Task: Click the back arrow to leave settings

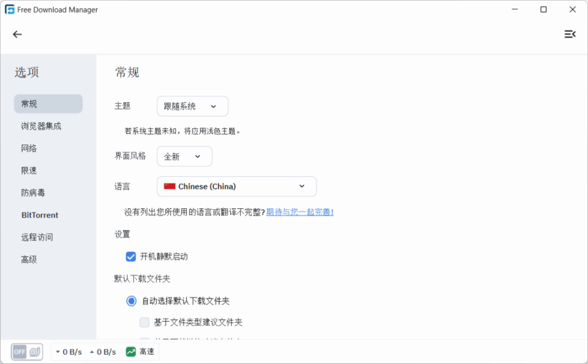Action: point(17,34)
